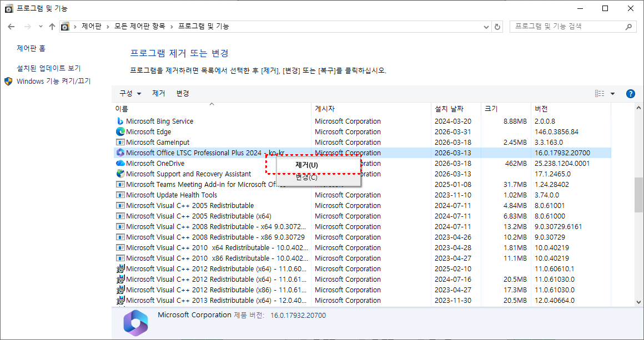Click the 8.88MB size cell
The width and height of the screenshot is (644, 340).
(515, 121)
